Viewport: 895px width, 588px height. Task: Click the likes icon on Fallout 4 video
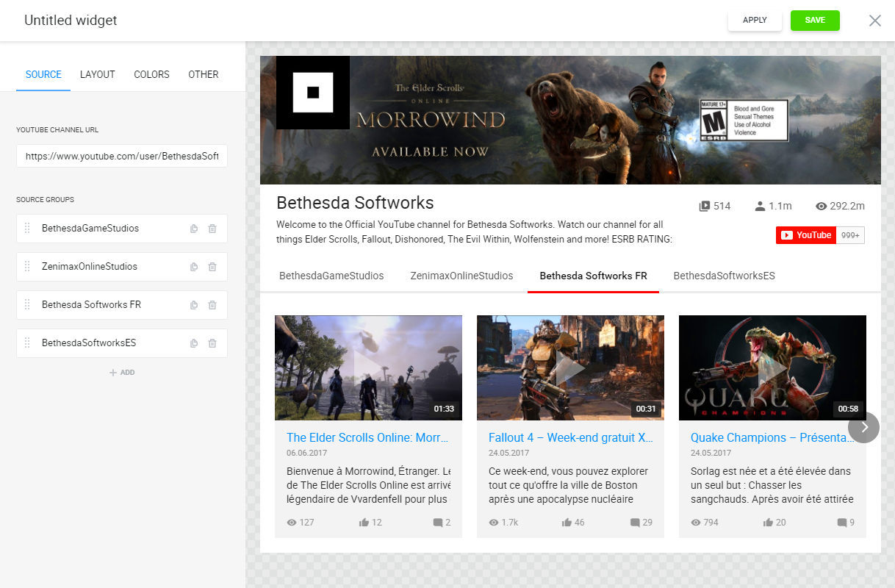click(x=567, y=523)
